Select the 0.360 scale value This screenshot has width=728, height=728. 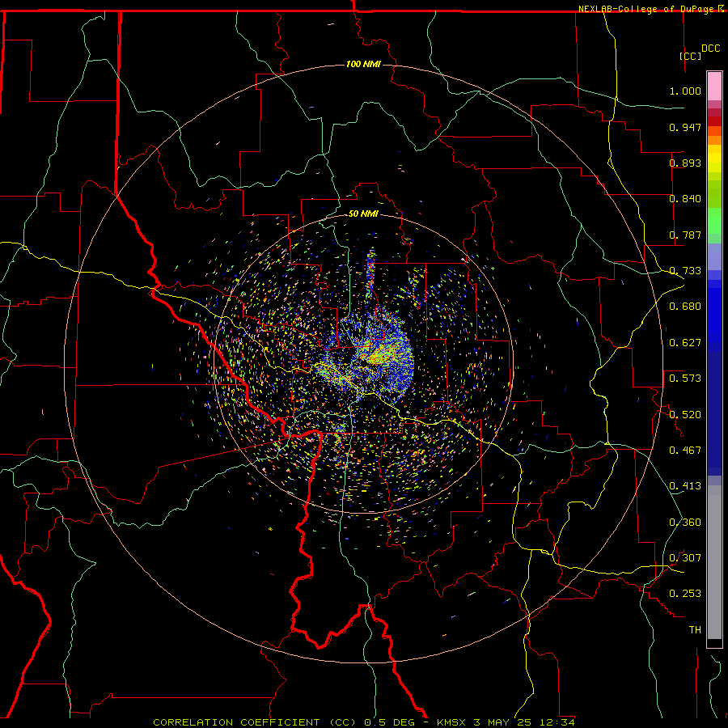coord(685,523)
